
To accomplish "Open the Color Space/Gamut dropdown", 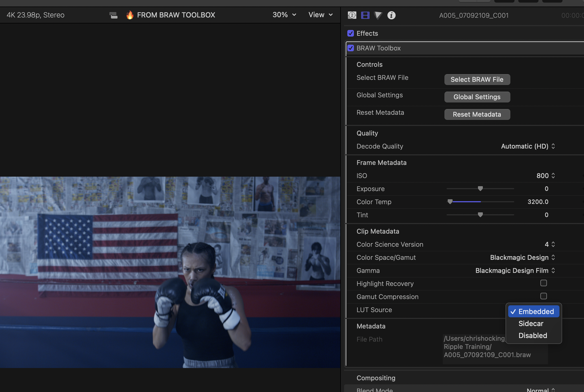I will [522, 257].
